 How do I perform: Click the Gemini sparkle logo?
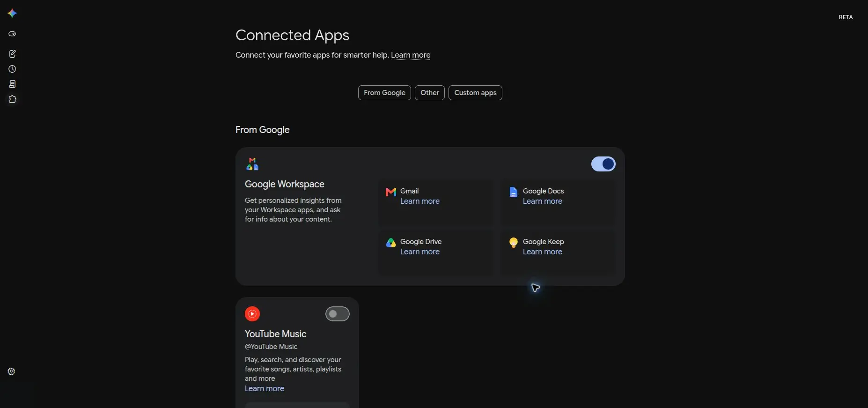click(x=12, y=13)
